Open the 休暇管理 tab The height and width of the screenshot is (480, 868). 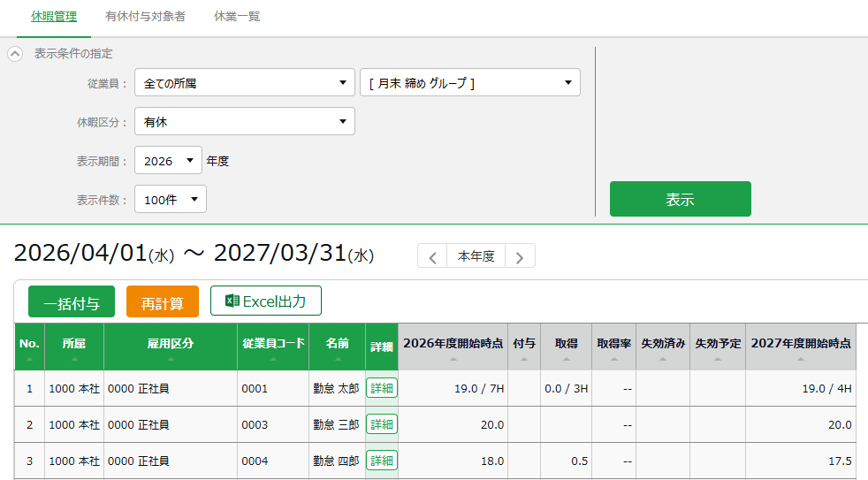pyautogui.click(x=54, y=17)
